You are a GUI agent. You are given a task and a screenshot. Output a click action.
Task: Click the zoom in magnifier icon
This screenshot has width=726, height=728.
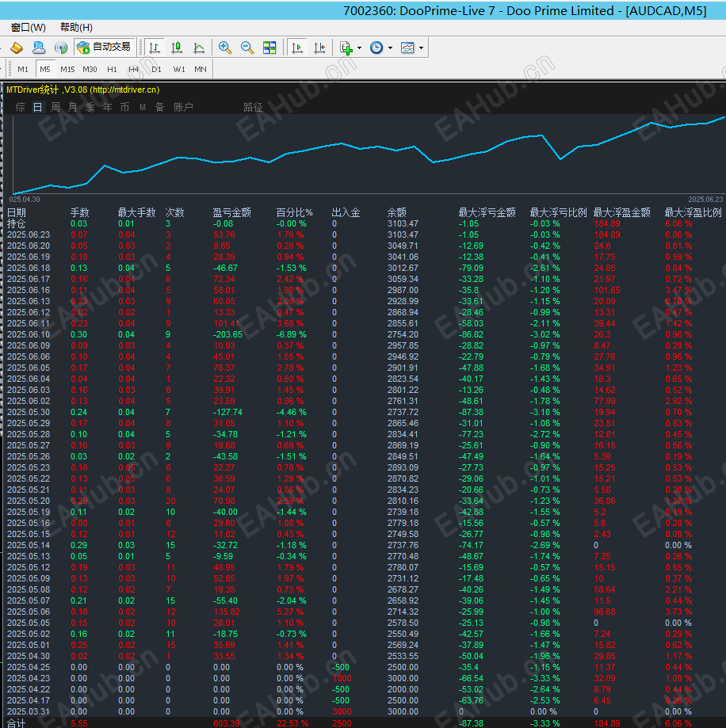tap(225, 48)
